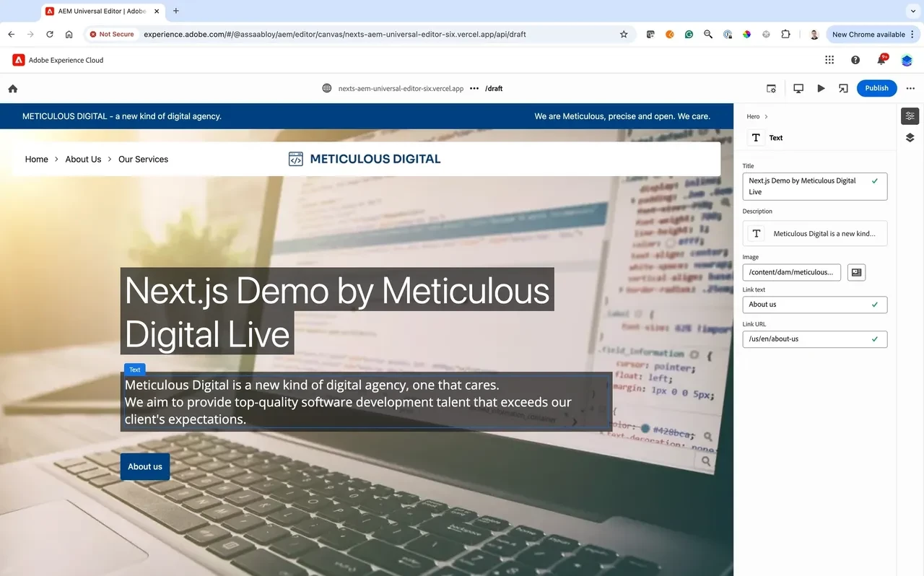Open more options beside Publish
The width and height of the screenshot is (924, 576).
(x=910, y=88)
